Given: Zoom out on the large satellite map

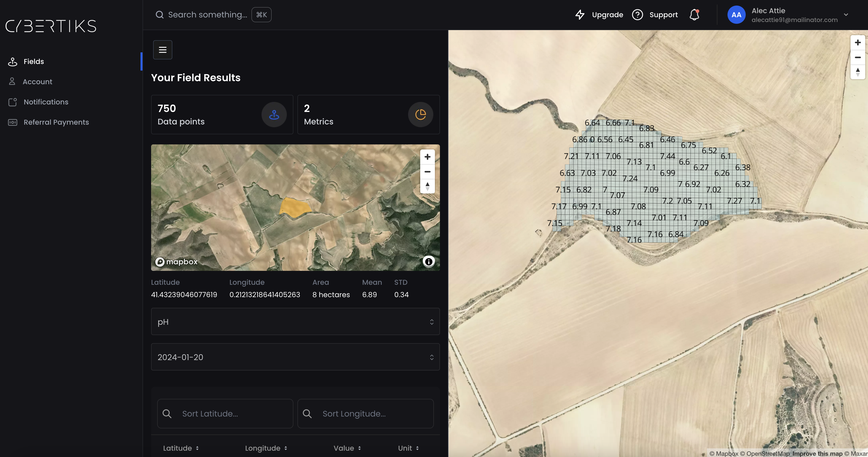Looking at the screenshot, I should (858, 57).
